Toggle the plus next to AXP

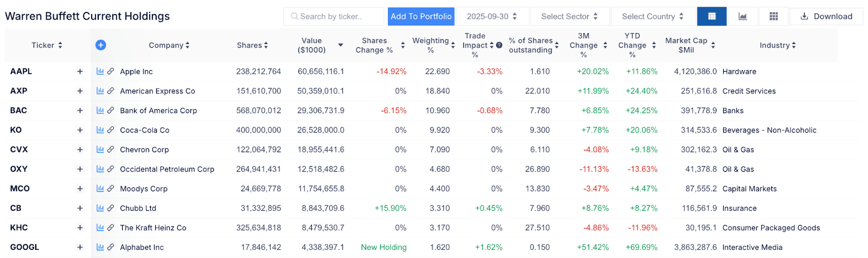(x=80, y=91)
